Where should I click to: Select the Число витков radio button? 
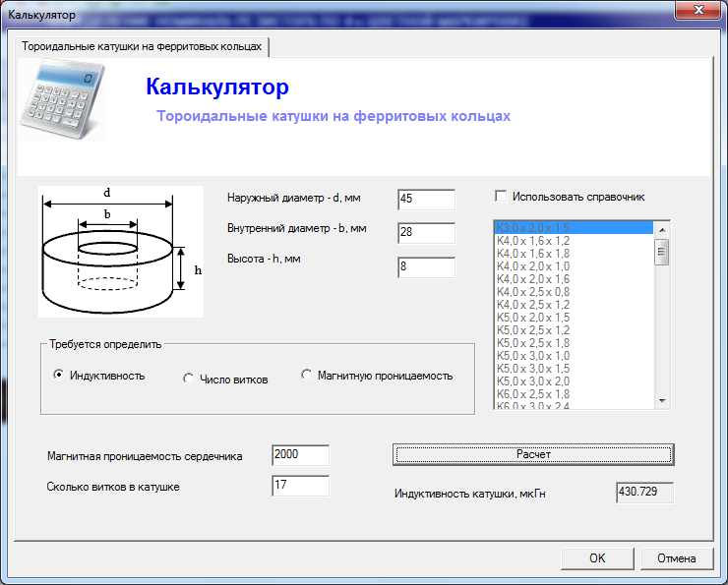click(188, 379)
